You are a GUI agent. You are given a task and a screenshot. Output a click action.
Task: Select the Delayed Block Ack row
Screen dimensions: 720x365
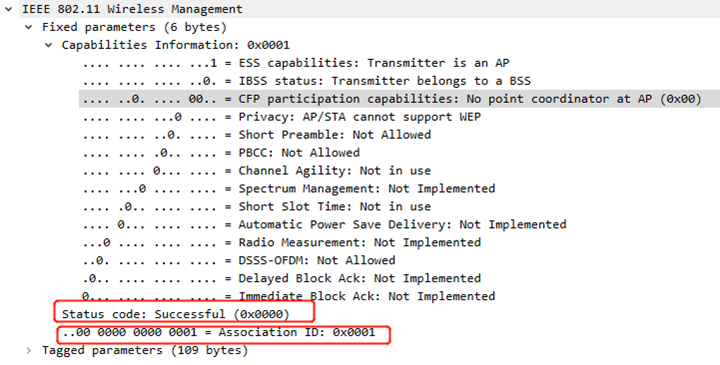tap(281, 278)
